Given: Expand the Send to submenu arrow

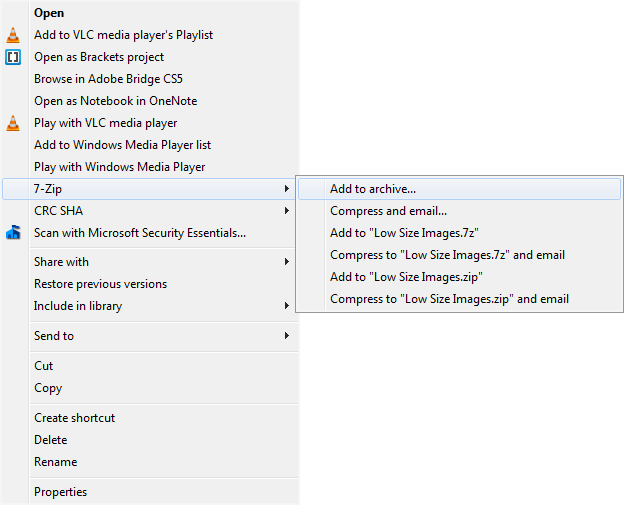Looking at the screenshot, I should pyautogui.click(x=287, y=336).
